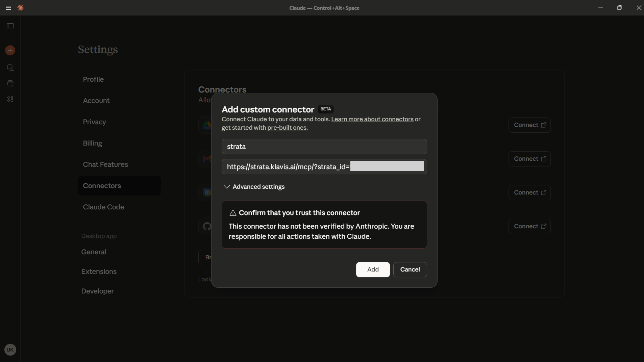
Task: Connect the Google Calendar connector
Action: (529, 192)
